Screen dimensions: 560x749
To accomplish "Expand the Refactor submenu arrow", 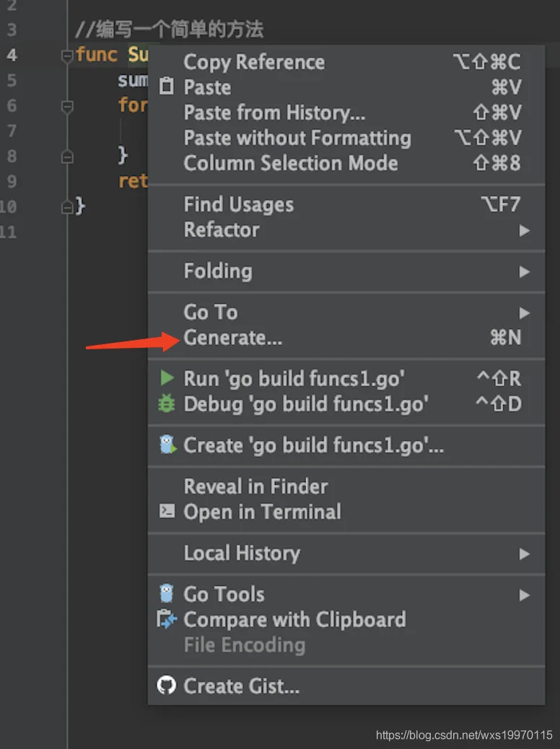I will tap(524, 231).
